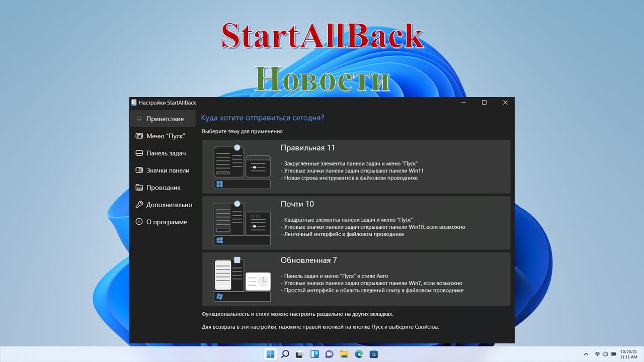The width and height of the screenshot is (644, 362).
Task: Click the Правильная 11 theme preview thumbnail
Action: [242, 167]
